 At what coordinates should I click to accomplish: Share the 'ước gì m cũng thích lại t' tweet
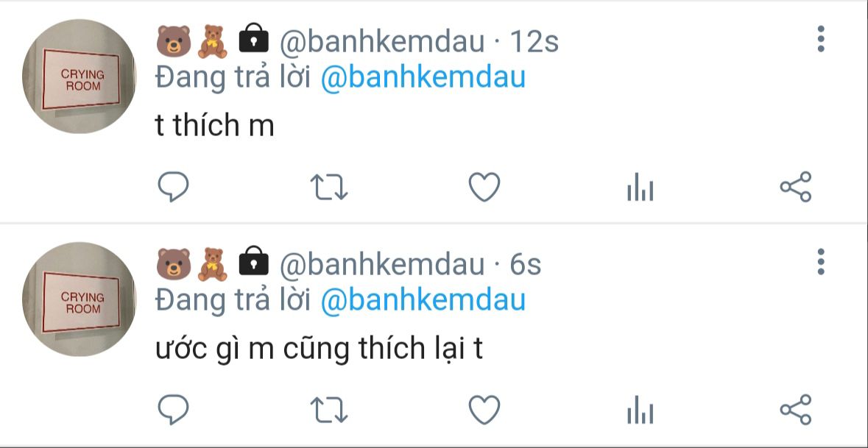click(x=795, y=409)
